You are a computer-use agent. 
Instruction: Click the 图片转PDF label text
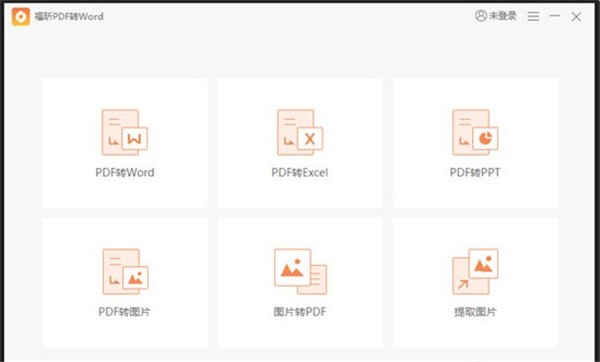click(300, 312)
